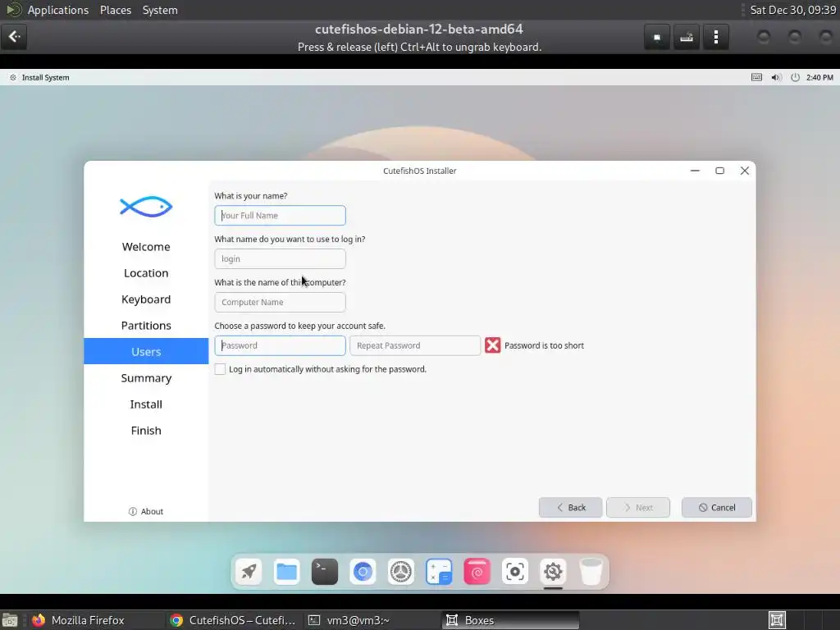Click the login name input field

(281, 258)
